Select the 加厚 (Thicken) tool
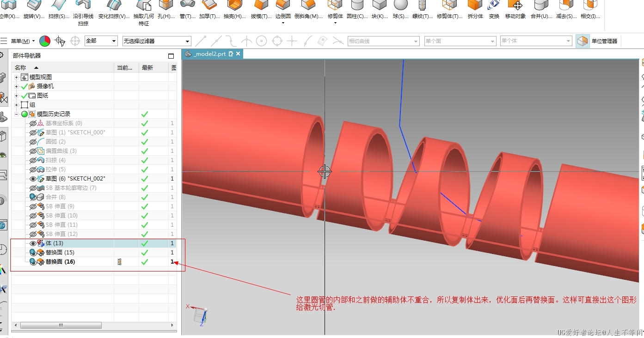 [x=209, y=10]
